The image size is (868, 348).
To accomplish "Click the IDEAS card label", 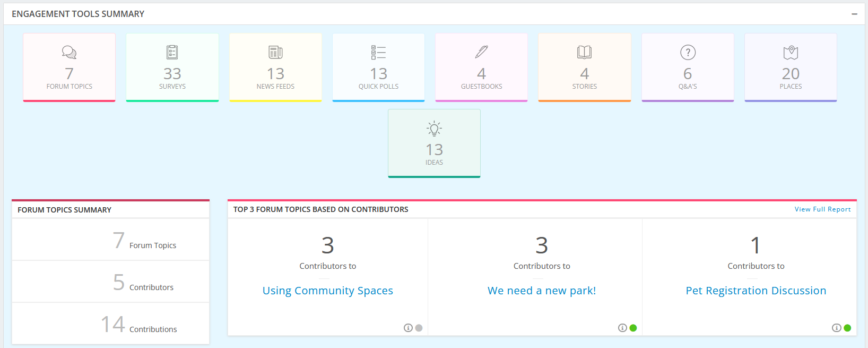I will point(434,163).
